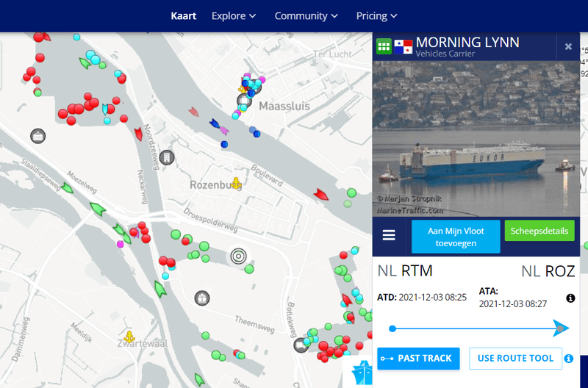Click the ATD 2021-12-03 08:25 text
Viewport: 588px width, 388px height.
coord(422,298)
